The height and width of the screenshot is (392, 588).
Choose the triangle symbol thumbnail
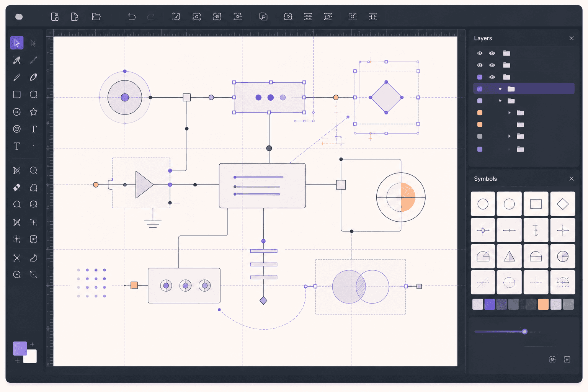click(x=509, y=256)
